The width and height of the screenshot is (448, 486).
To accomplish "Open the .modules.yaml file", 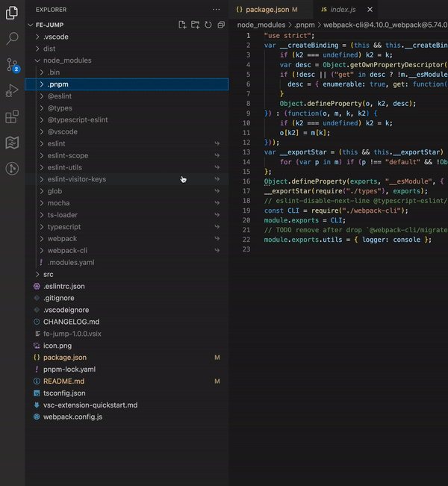I will tap(127, 263).
